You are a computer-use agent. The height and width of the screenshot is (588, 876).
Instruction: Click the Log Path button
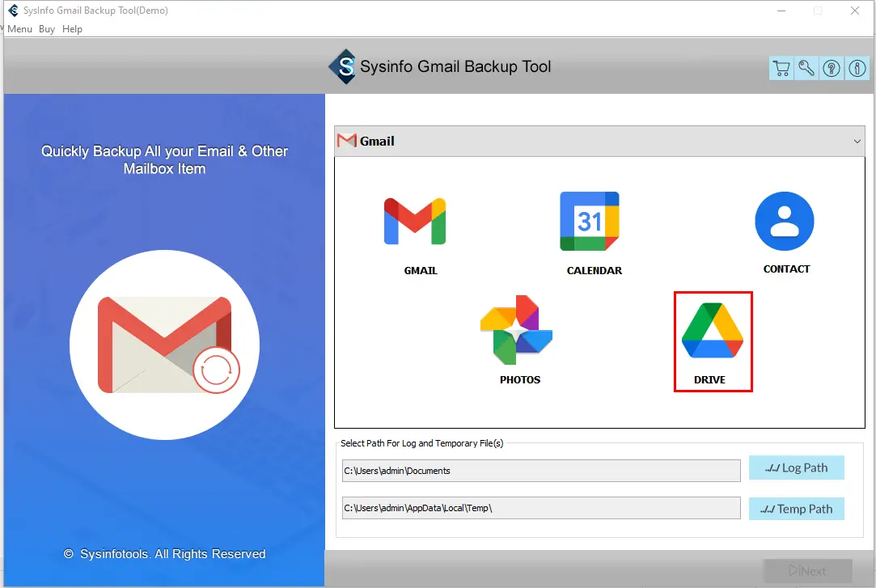pyautogui.click(x=796, y=467)
